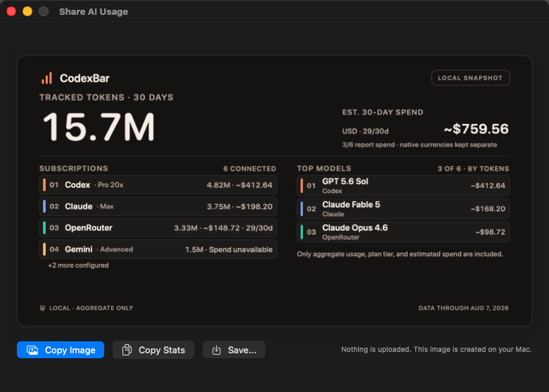Click the download icon inside Save button
Screen dimensions: 549x392
pos(217,350)
